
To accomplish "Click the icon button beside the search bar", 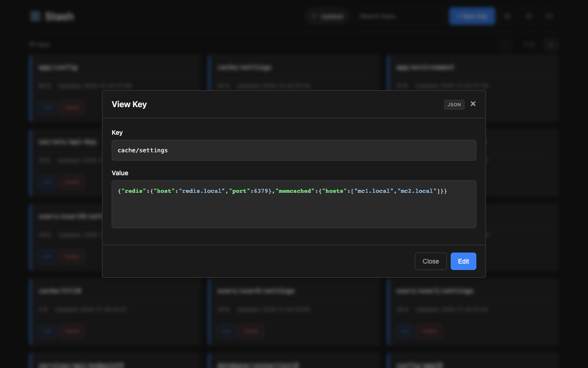I will 508,16.
